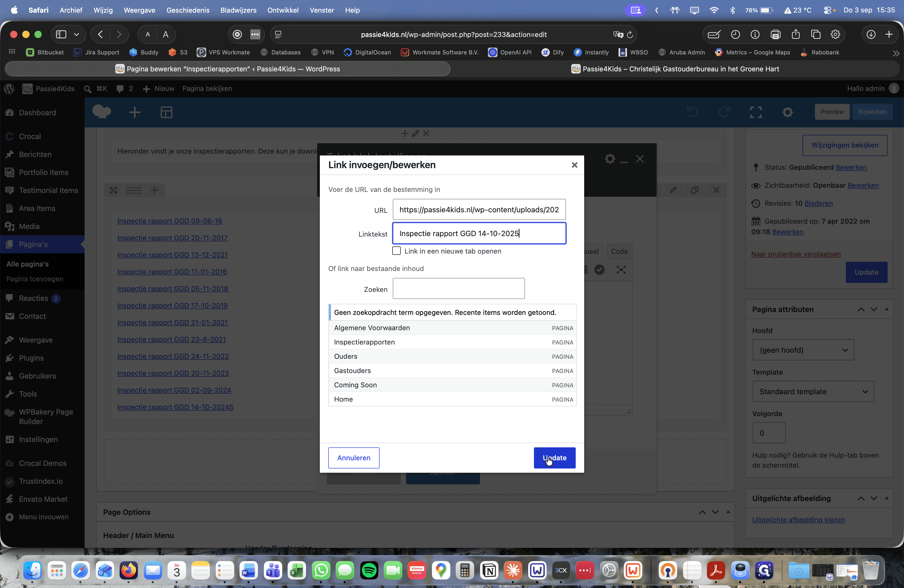Open Safari address bar

pyautogui.click(x=454, y=35)
